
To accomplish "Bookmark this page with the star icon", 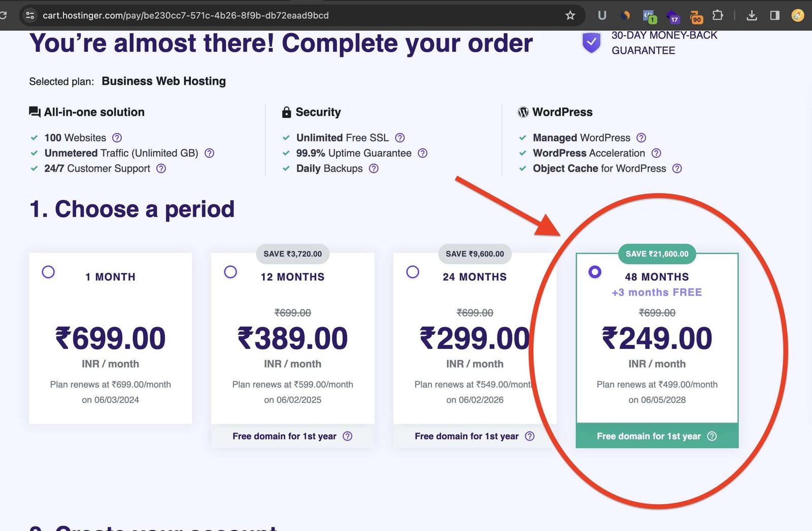I will coord(570,15).
